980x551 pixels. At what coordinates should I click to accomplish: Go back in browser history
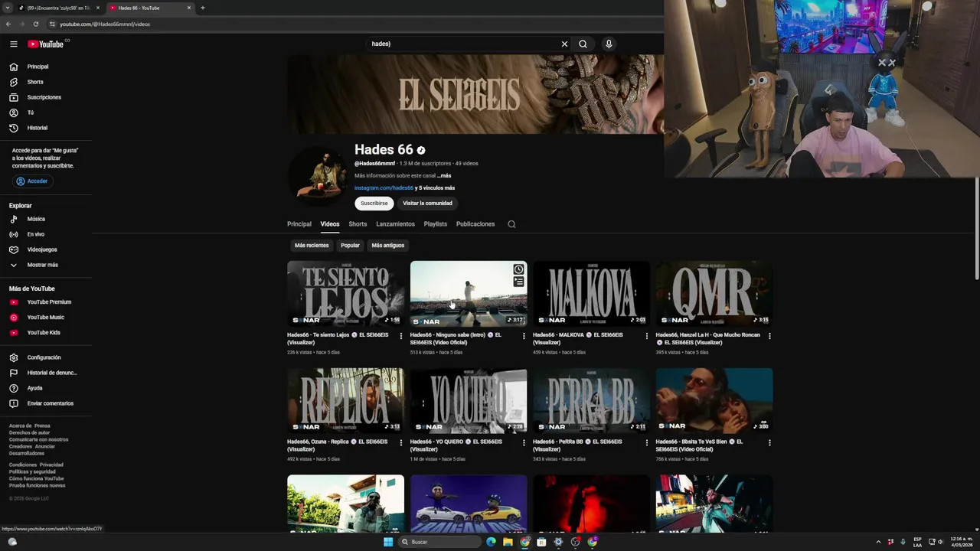[8, 24]
